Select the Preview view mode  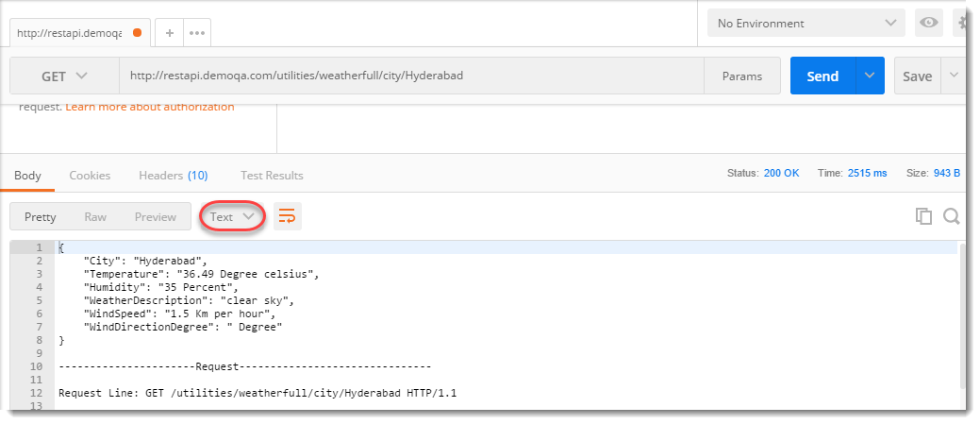click(156, 217)
